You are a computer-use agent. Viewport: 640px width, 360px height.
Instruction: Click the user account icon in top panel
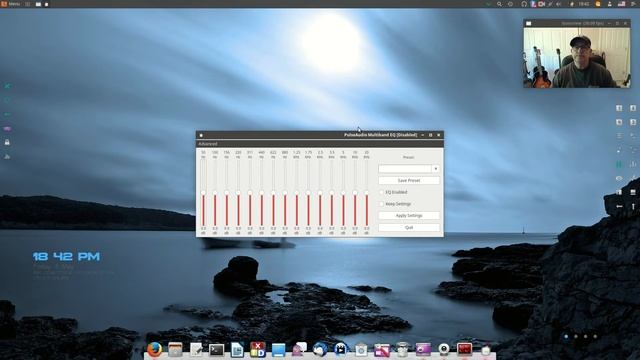609,4
